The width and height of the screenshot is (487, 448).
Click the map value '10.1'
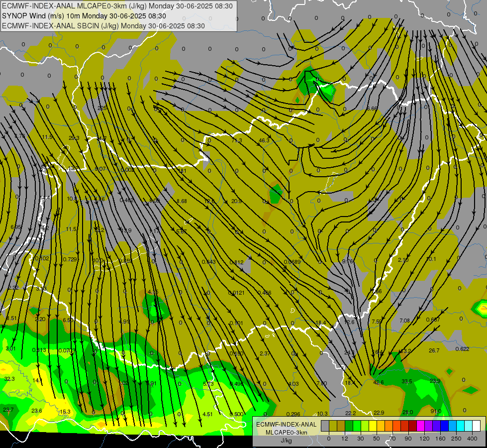(431, 259)
